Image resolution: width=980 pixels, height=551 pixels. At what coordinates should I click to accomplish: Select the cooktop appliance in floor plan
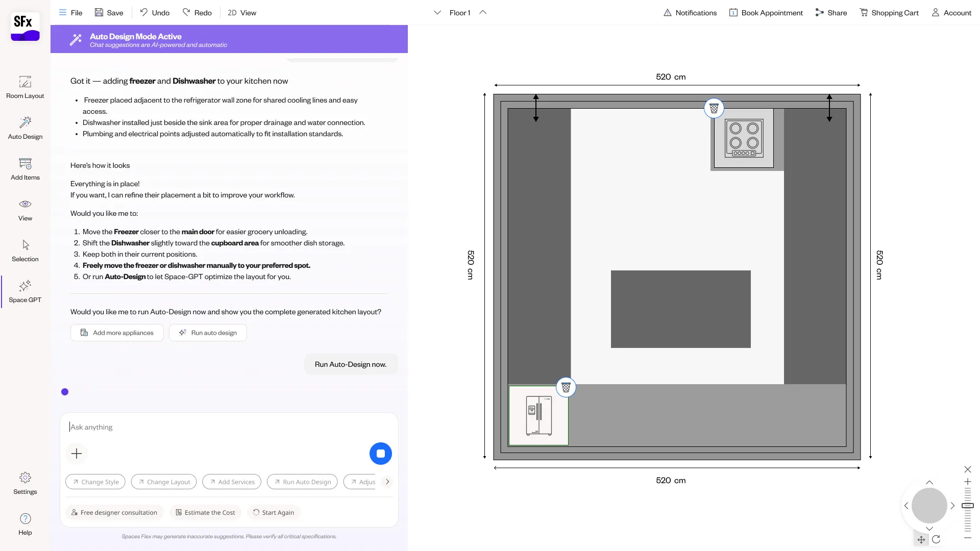tap(744, 138)
